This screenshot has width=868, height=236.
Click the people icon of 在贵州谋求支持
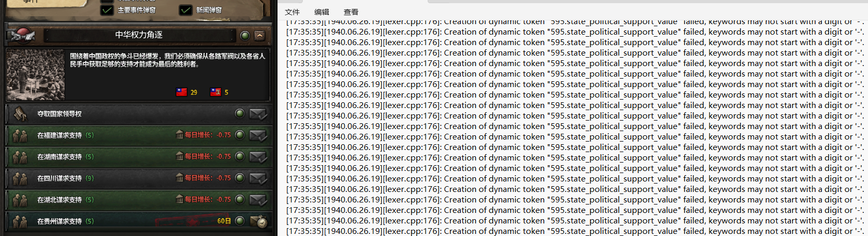pyautogui.click(x=20, y=222)
